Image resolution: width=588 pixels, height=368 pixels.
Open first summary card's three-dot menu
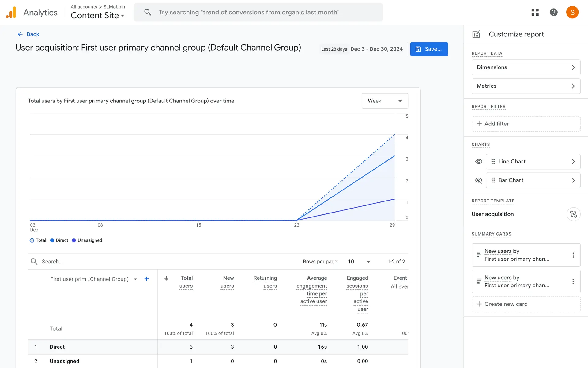point(573,255)
